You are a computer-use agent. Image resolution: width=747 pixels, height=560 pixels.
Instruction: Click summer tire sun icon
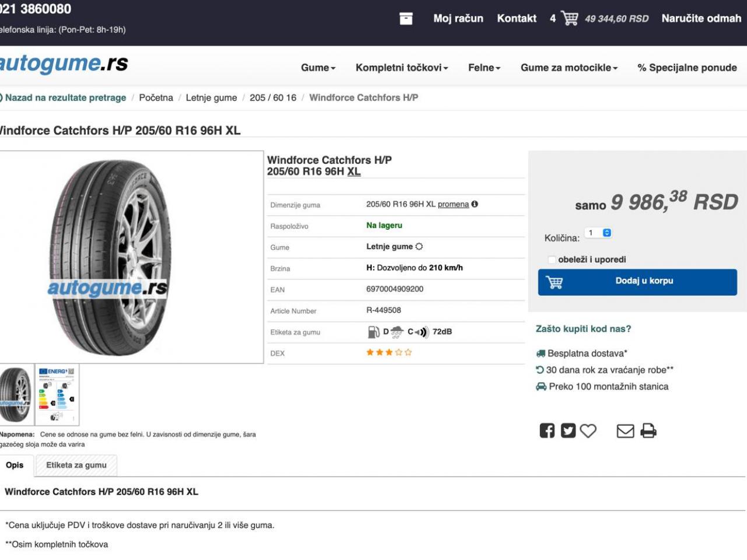click(x=419, y=247)
